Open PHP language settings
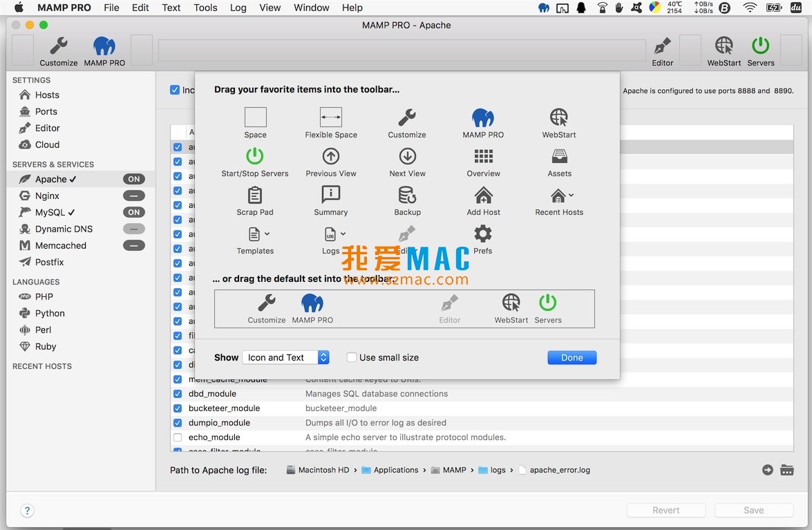Image resolution: width=812 pixels, height=530 pixels. coord(44,296)
